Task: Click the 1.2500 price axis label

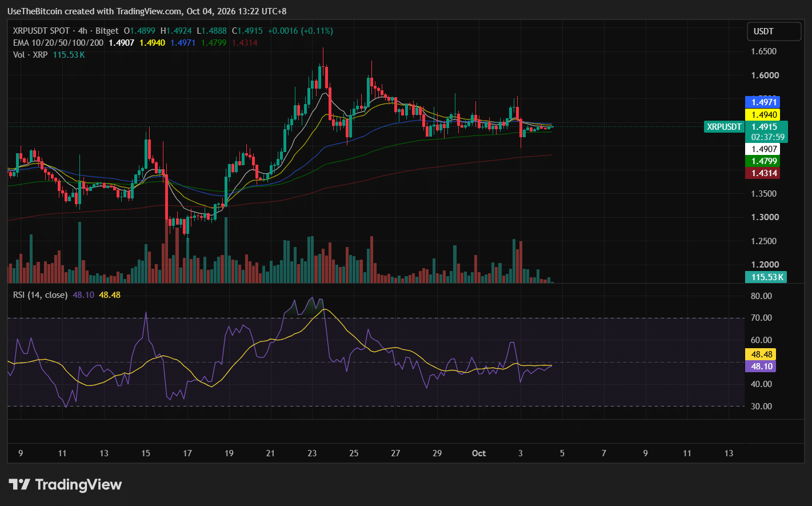Action: click(764, 241)
